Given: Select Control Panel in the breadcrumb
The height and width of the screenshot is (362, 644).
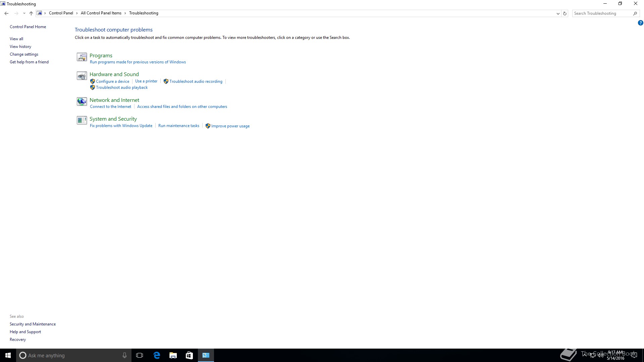Looking at the screenshot, I should click(61, 13).
